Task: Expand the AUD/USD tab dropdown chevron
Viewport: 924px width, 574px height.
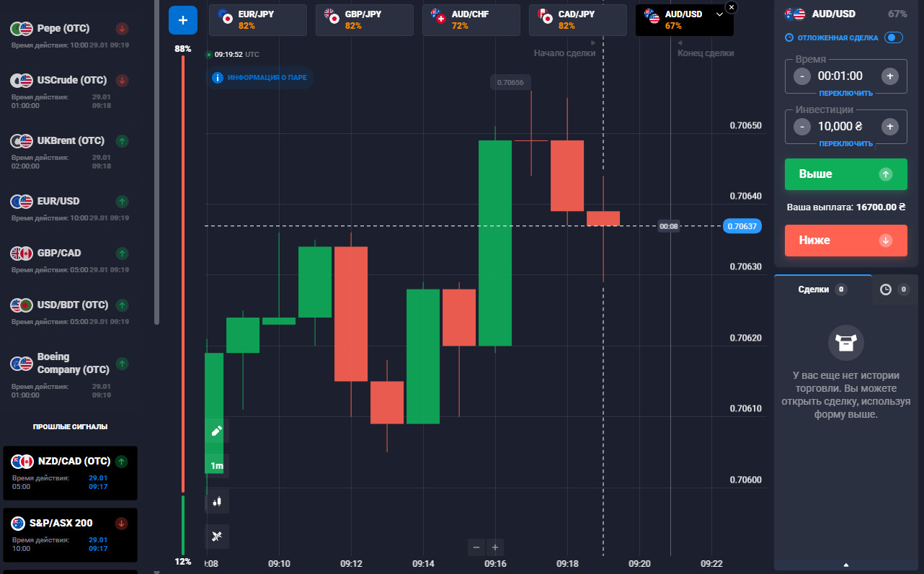Action: pos(719,14)
